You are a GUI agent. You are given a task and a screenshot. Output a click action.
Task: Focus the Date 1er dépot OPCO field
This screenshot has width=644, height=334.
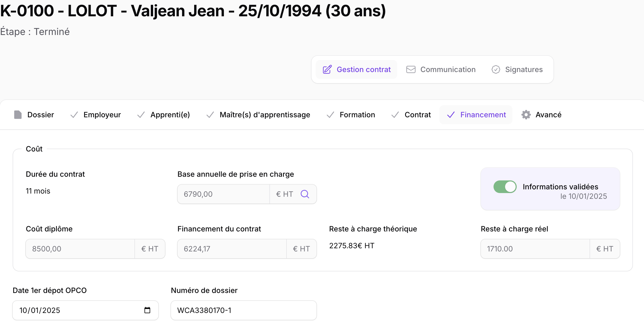coord(79,310)
